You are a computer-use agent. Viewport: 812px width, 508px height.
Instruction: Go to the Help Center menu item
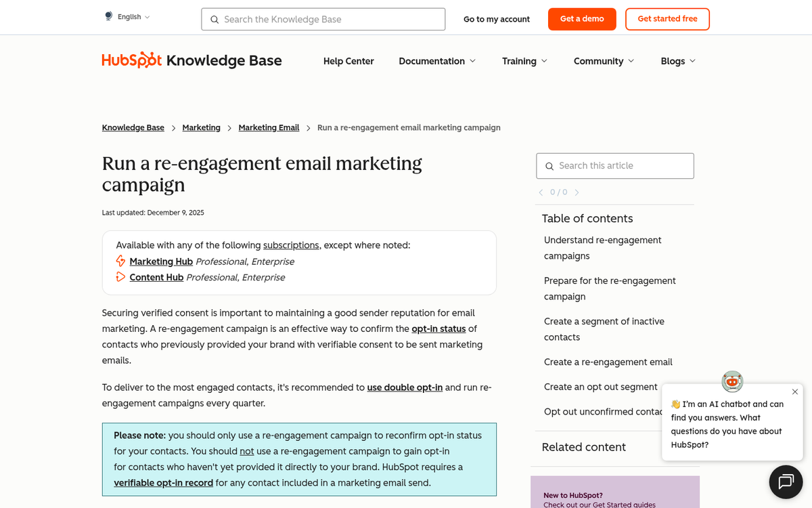pyautogui.click(x=348, y=61)
